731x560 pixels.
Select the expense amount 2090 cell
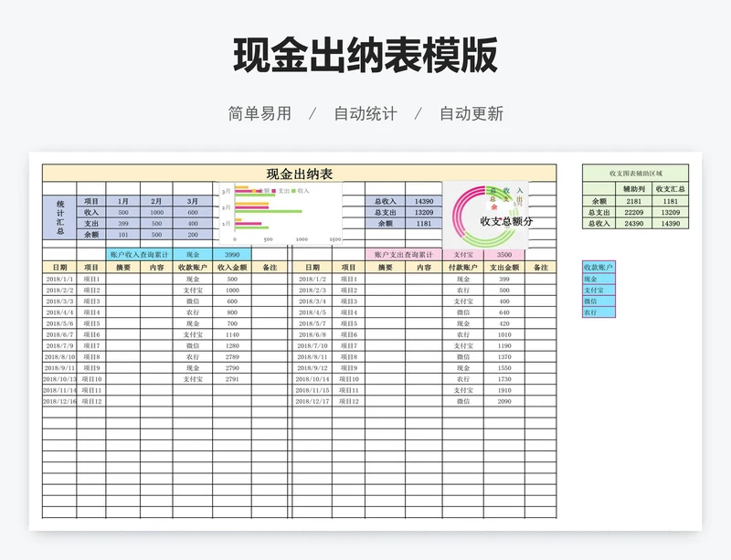tap(504, 401)
